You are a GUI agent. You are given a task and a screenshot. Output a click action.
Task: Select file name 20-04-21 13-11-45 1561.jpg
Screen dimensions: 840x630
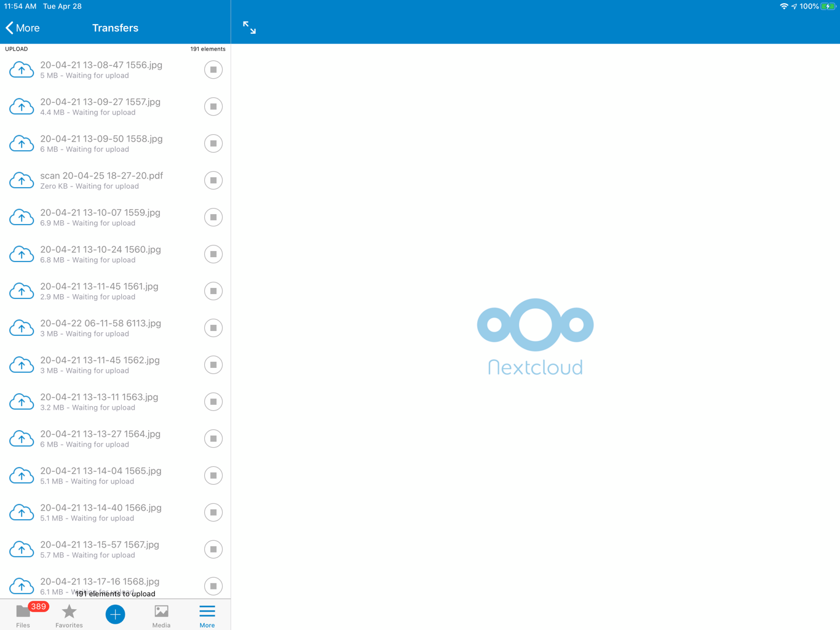click(x=99, y=286)
